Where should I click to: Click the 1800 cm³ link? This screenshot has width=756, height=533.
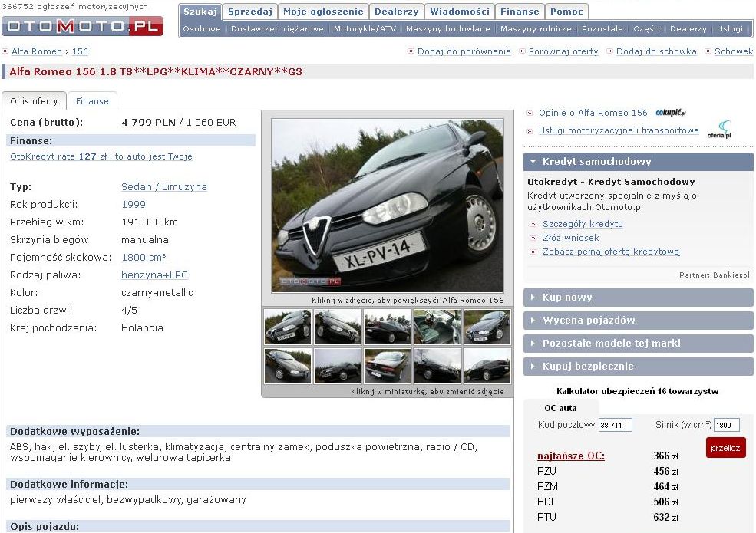pos(144,258)
